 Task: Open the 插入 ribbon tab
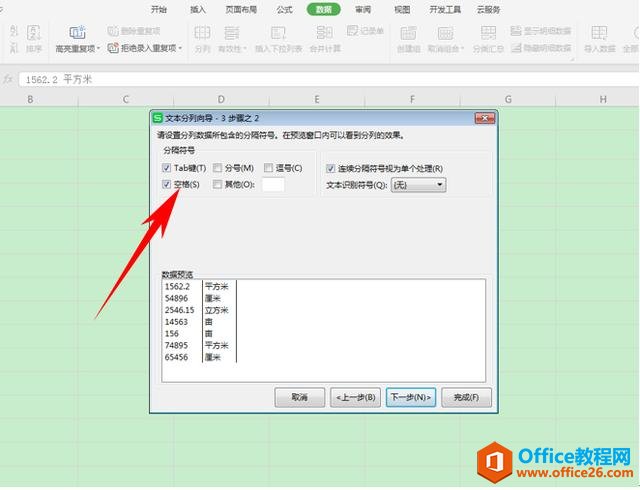coord(198,9)
